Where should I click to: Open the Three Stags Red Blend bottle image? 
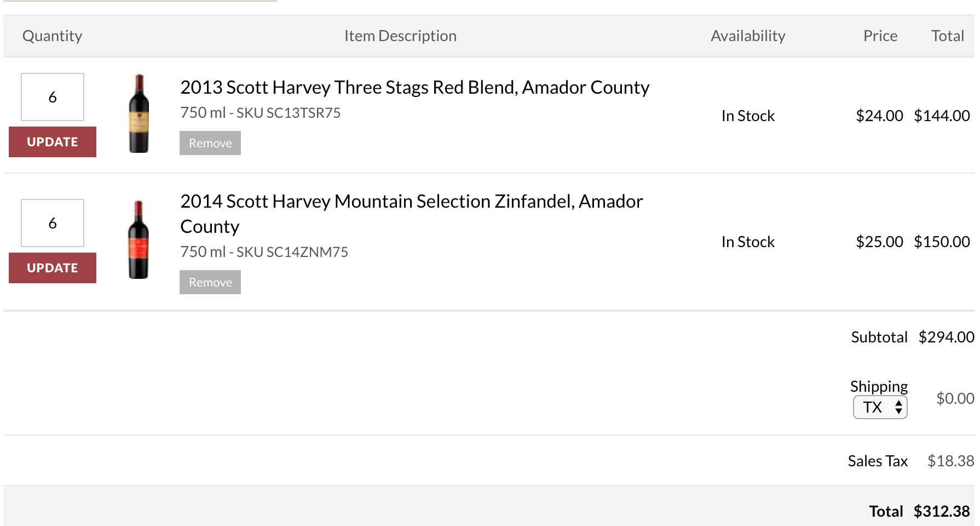[x=139, y=113]
